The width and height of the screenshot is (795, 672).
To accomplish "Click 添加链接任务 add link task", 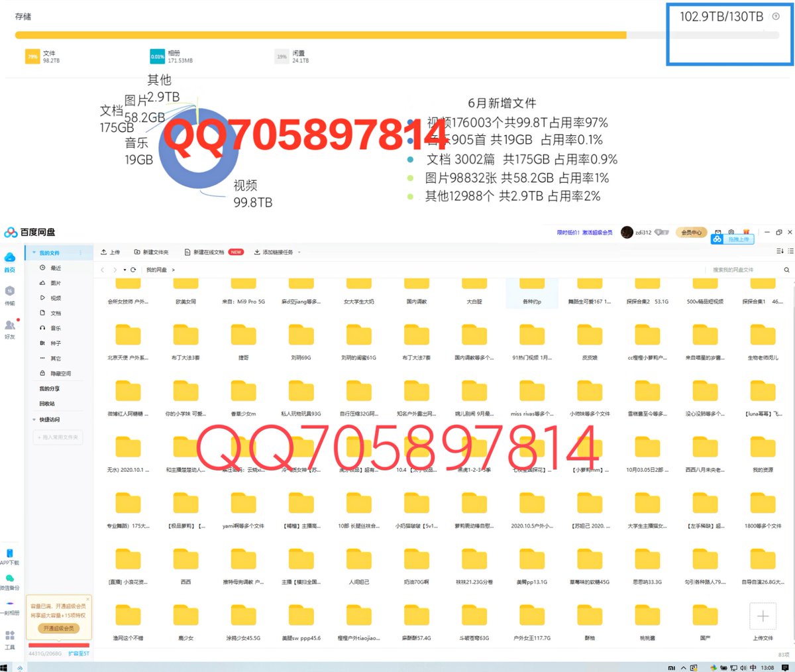I will pos(274,252).
